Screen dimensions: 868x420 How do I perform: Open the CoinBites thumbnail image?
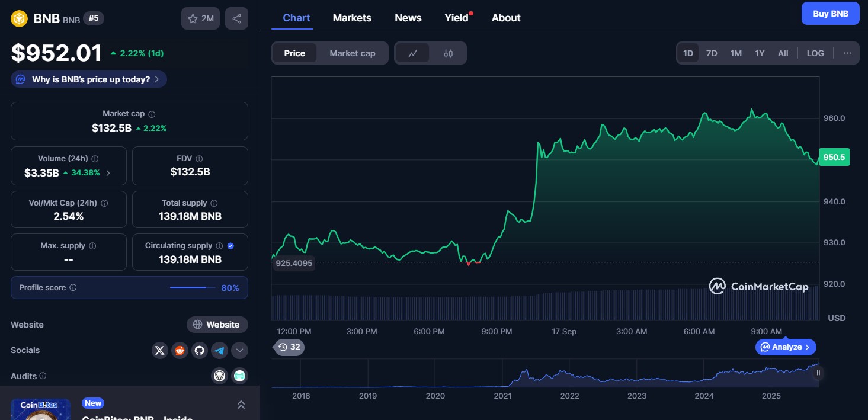[40, 409]
